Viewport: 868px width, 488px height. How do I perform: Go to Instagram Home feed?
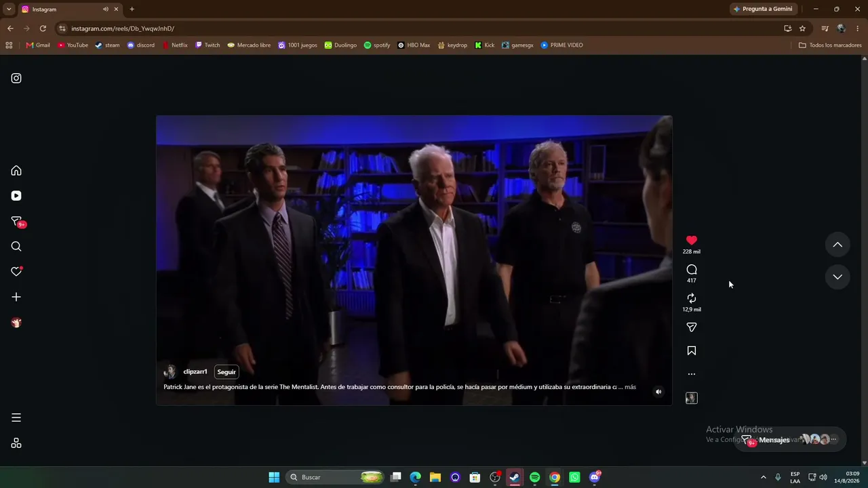tap(16, 171)
